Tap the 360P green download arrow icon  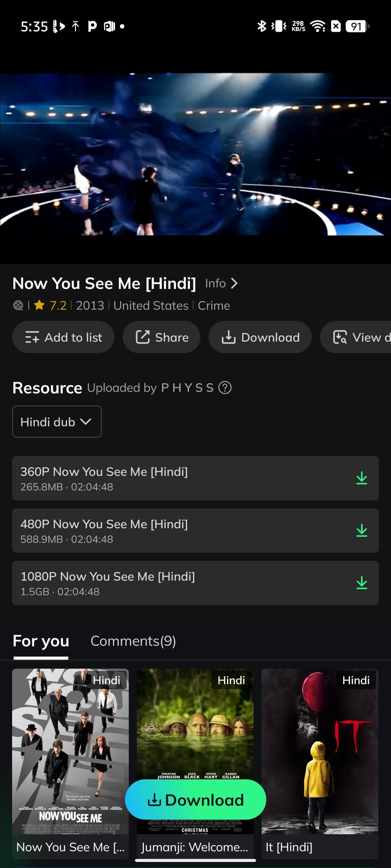pos(362,478)
